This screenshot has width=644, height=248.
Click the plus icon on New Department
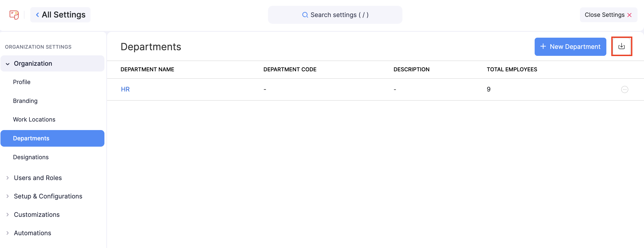pos(543,47)
